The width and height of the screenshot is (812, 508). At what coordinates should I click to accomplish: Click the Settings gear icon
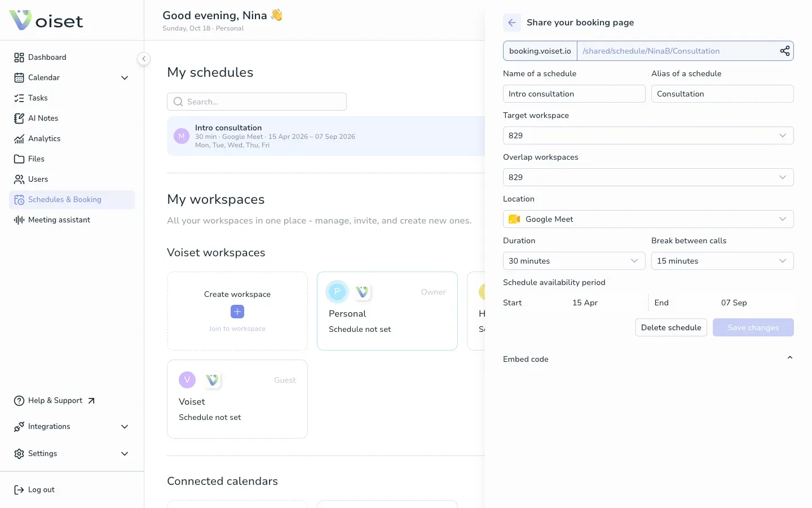(x=19, y=454)
